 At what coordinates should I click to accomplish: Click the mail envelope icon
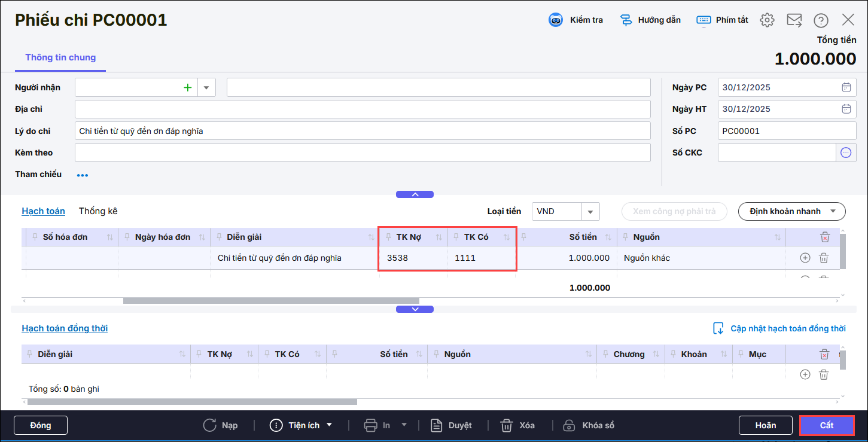click(794, 20)
